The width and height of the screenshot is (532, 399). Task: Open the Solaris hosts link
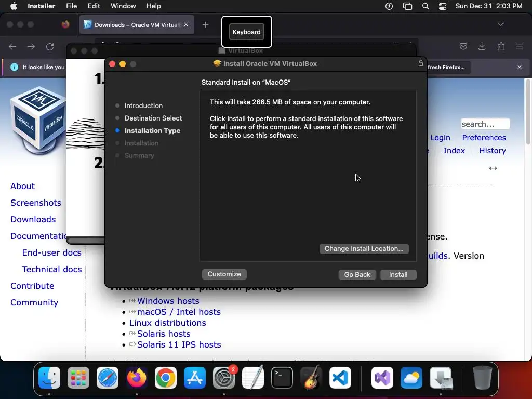point(164,334)
